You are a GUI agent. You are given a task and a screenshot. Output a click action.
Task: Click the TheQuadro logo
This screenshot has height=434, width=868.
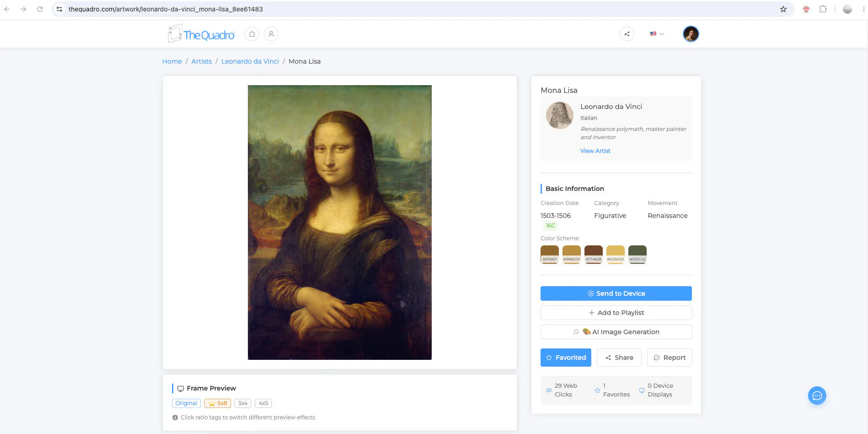click(x=201, y=34)
